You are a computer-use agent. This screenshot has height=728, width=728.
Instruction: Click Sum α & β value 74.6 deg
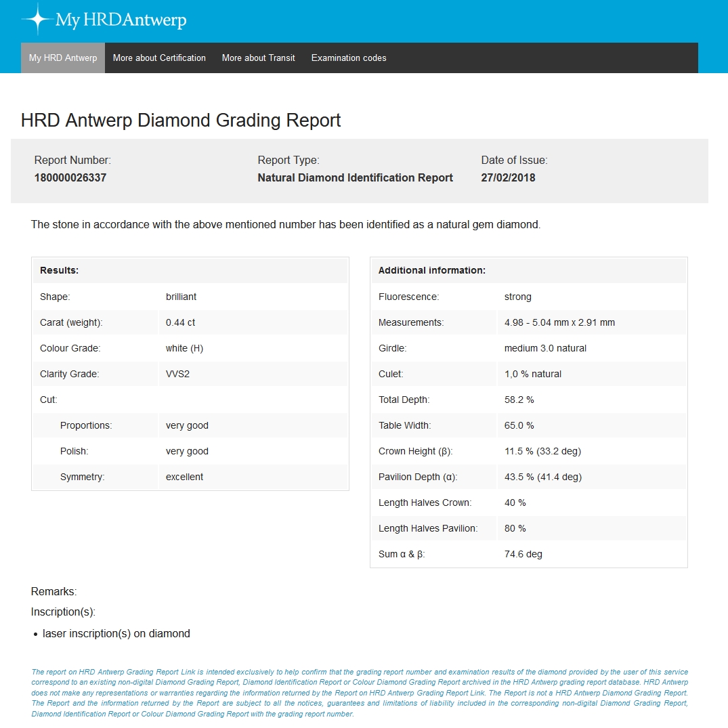(x=523, y=554)
